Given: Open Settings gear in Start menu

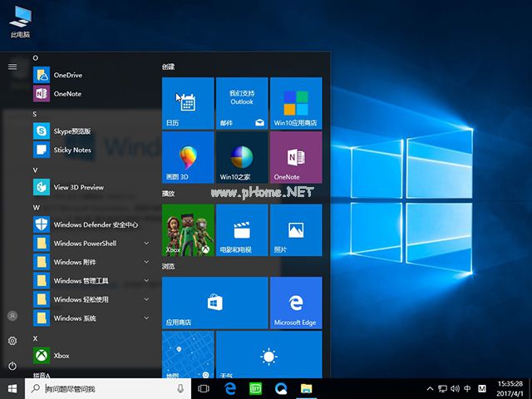Looking at the screenshot, I should 12,341.
